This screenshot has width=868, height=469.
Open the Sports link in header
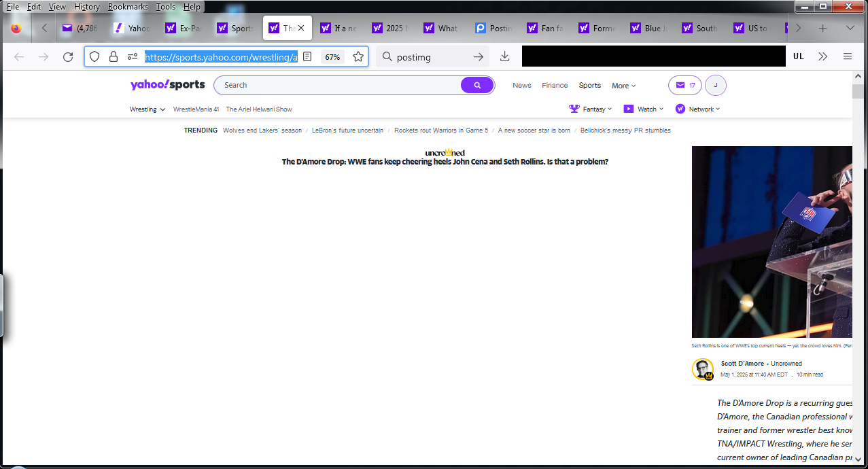tap(590, 86)
